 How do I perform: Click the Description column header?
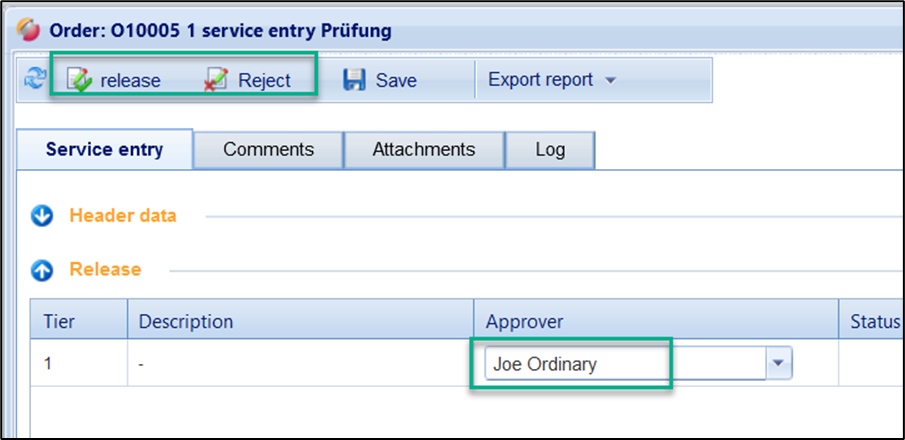click(186, 321)
